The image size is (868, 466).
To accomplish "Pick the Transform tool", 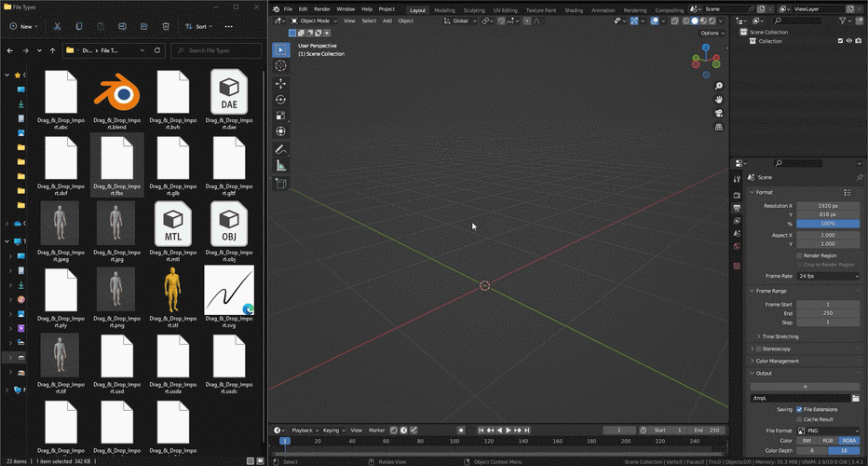I will pos(280,131).
